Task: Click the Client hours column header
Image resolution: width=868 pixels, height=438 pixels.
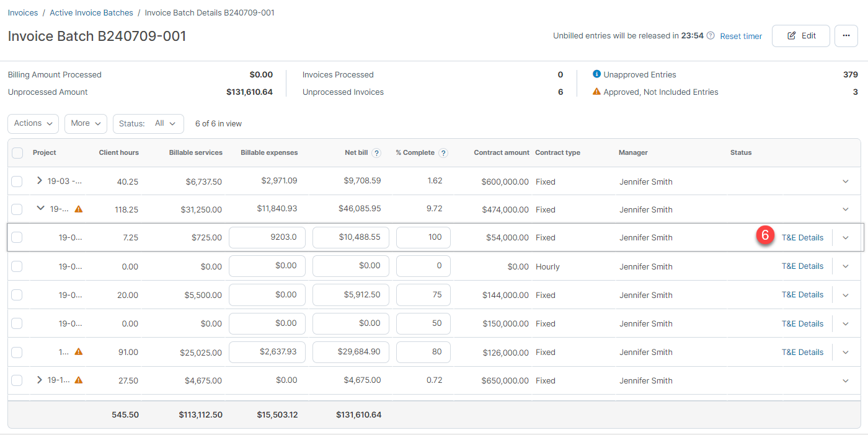Action: [119, 153]
